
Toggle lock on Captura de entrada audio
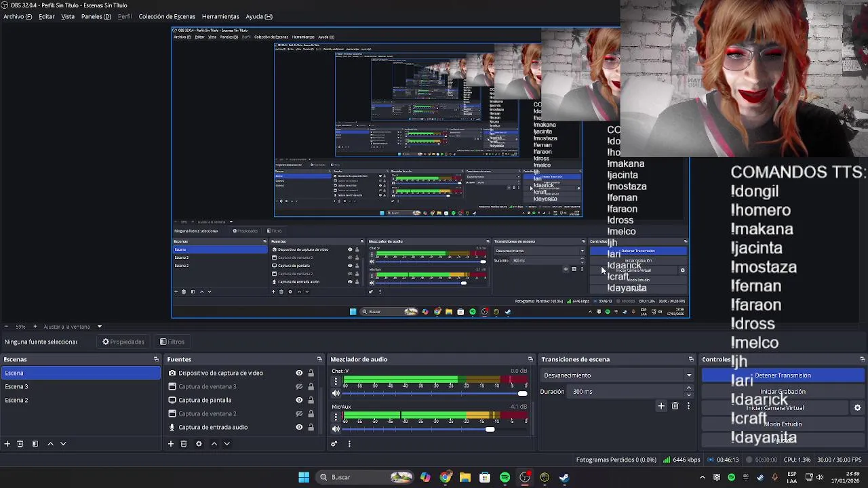pos(311,427)
